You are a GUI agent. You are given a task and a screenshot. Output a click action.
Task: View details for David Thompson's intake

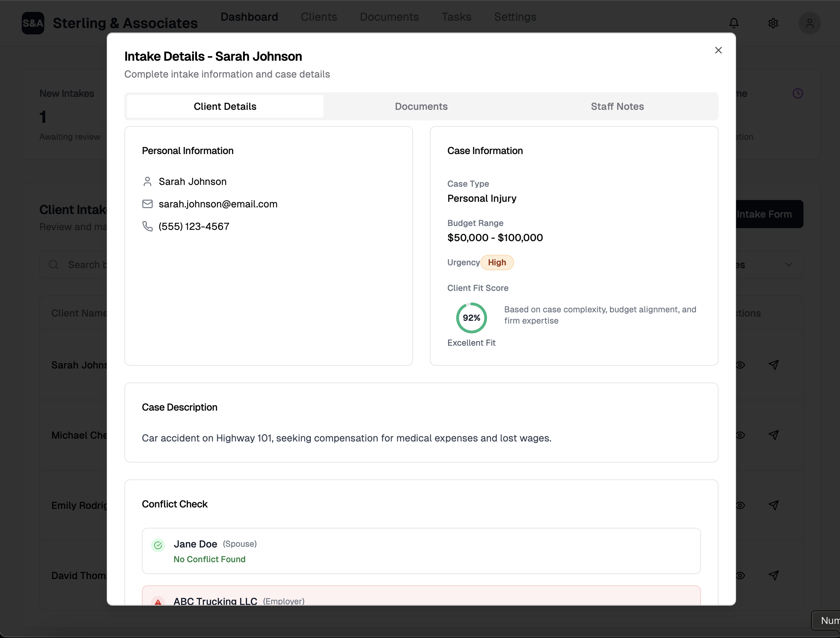[x=741, y=576]
